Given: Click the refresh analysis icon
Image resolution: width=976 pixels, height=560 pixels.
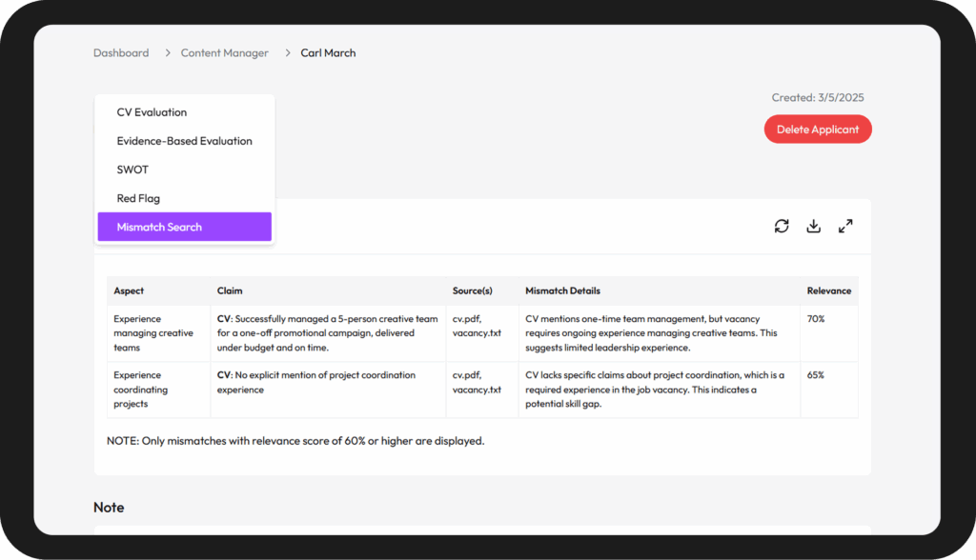Looking at the screenshot, I should (782, 226).
